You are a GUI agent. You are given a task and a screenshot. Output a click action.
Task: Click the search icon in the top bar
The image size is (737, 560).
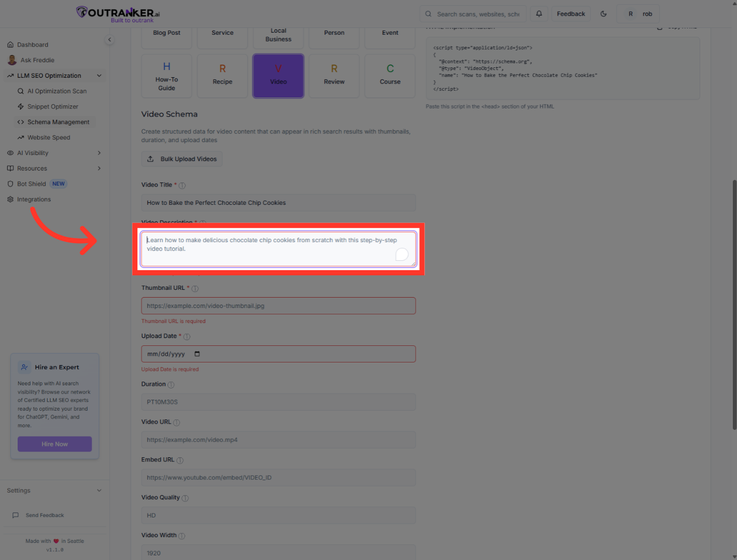(x=428, y=13)
